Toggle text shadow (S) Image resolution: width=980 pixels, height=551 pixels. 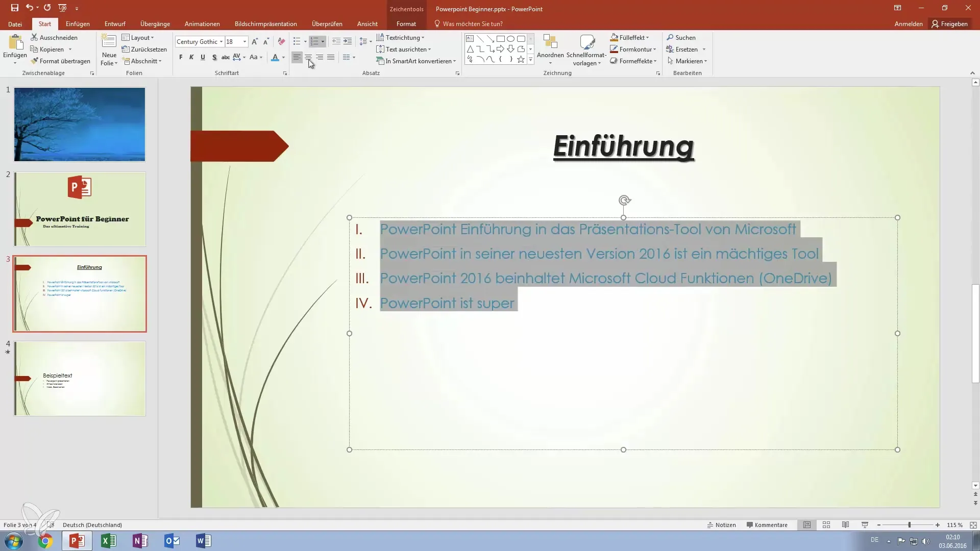(x=214, y=57)
